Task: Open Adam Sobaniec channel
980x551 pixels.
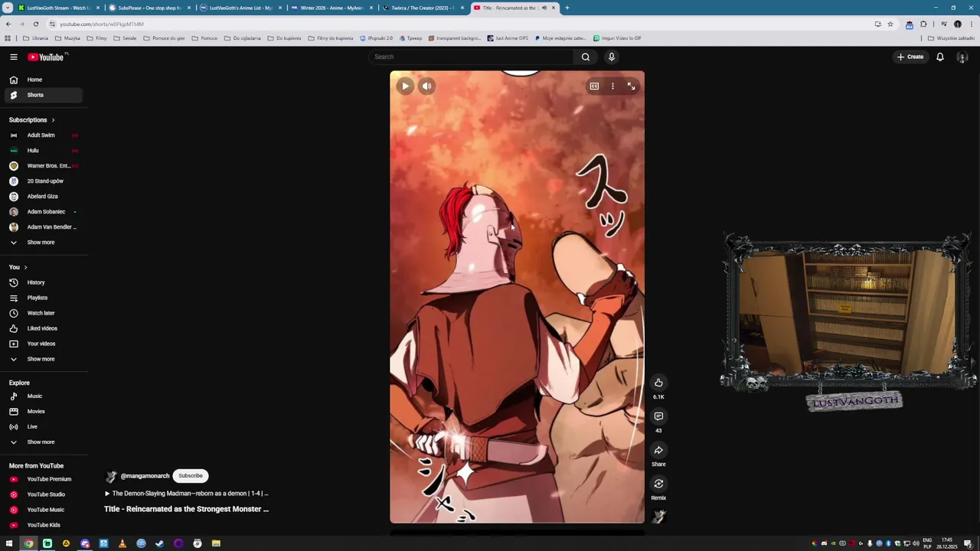Action: 44,212
